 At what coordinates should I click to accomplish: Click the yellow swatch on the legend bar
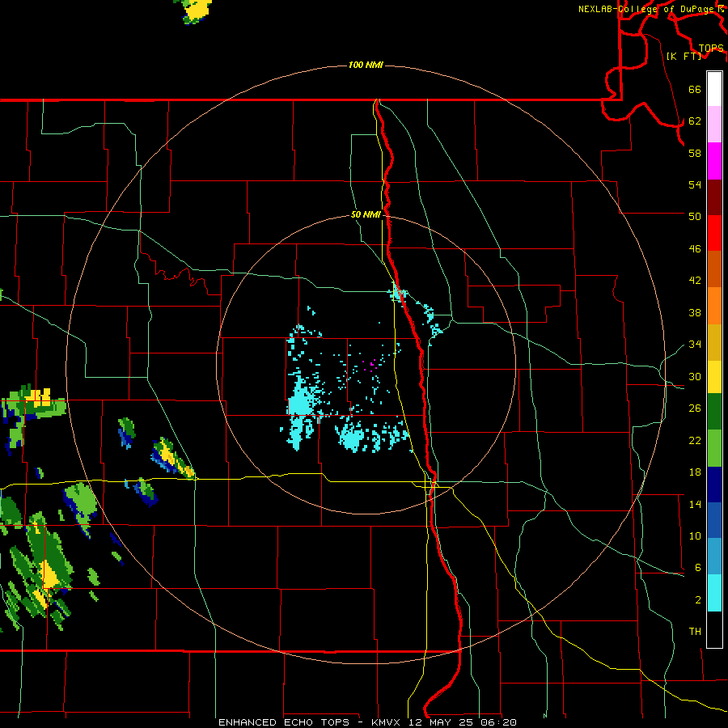[714, 377]
